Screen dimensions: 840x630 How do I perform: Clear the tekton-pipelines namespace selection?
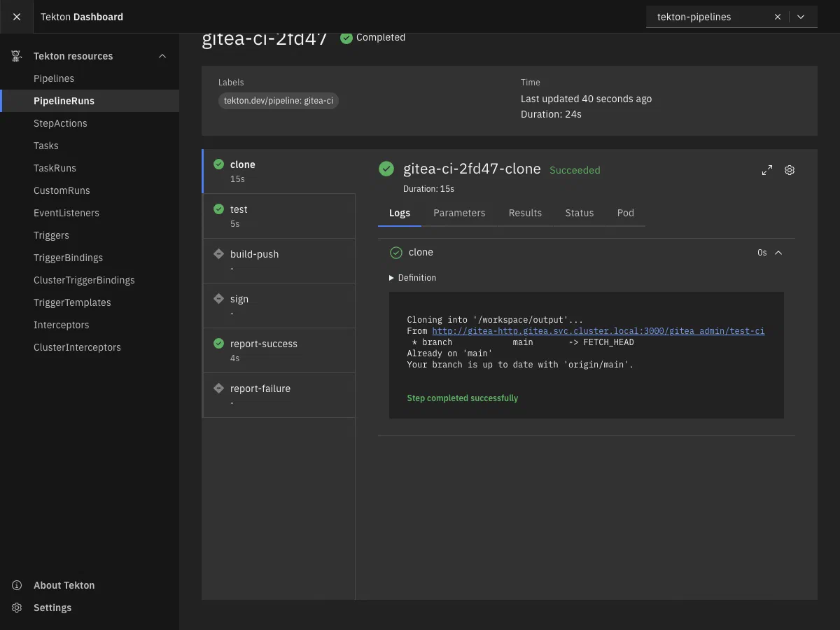coord(777,17)
